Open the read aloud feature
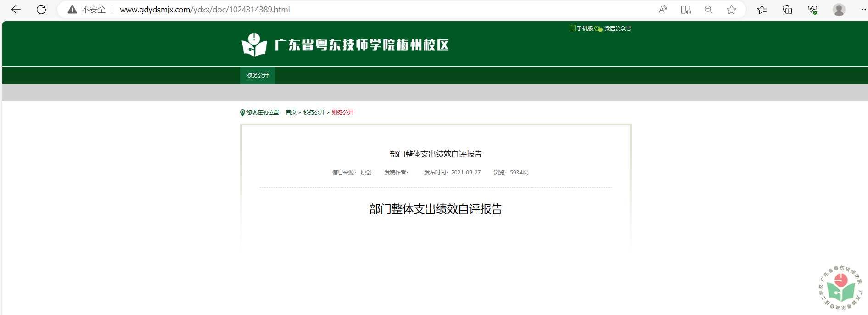 [663, 10]
